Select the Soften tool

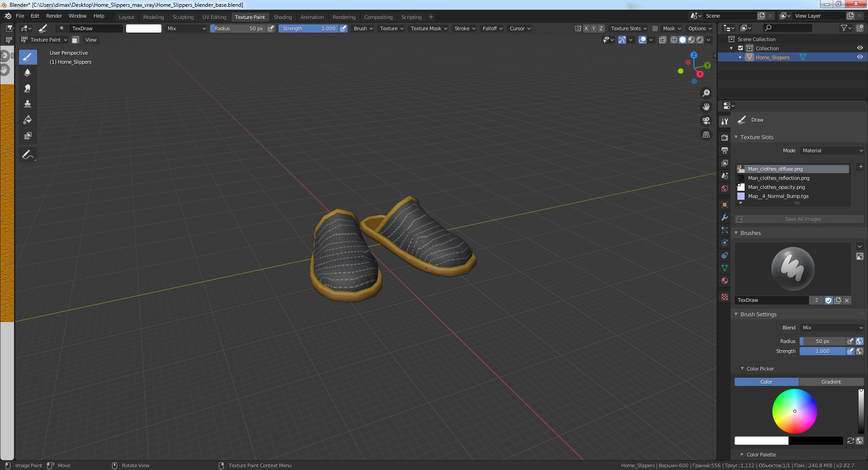pos(28,73)
